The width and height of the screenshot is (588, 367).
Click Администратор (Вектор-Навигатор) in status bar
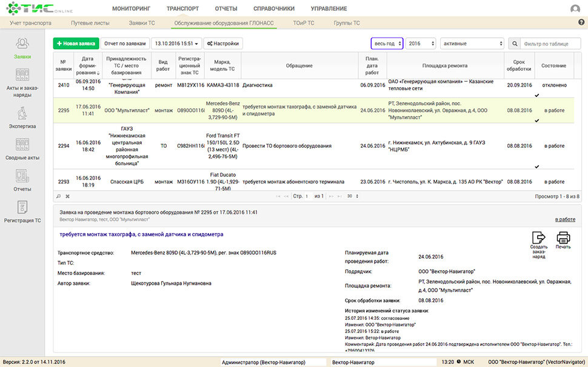click(x=263, y=362)
